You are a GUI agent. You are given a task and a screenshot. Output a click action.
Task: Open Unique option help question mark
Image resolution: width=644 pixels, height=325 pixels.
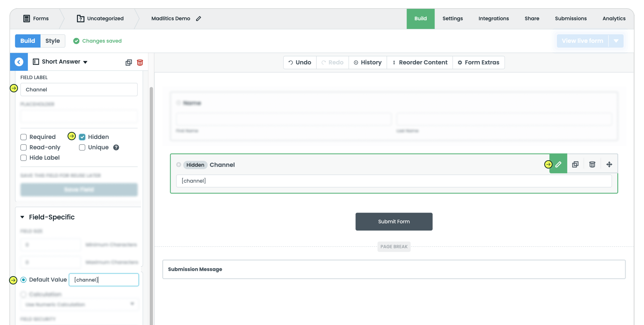[x=116, y=147]
